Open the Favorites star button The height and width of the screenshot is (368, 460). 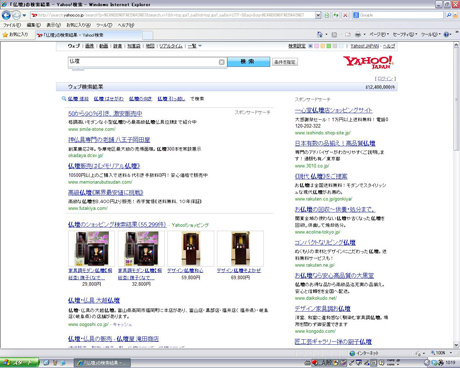click(x=15, y=35)
